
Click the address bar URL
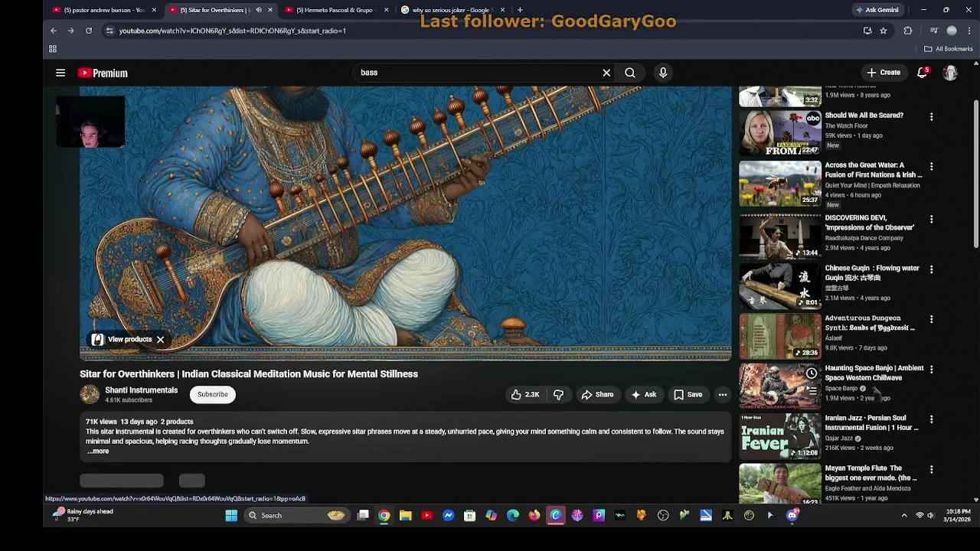(x=233, y=31)
